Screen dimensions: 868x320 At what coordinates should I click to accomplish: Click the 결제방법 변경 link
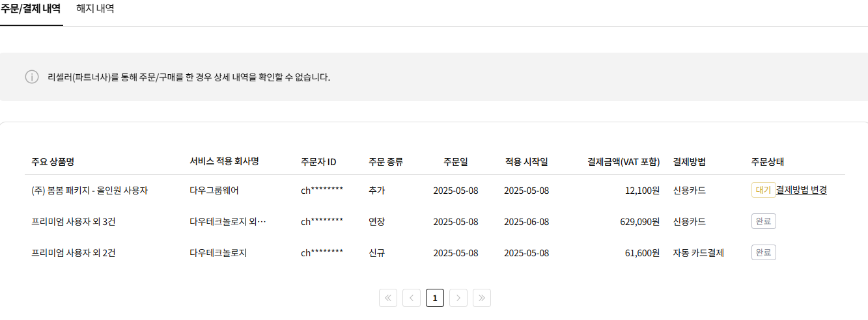tap(802, 190)
